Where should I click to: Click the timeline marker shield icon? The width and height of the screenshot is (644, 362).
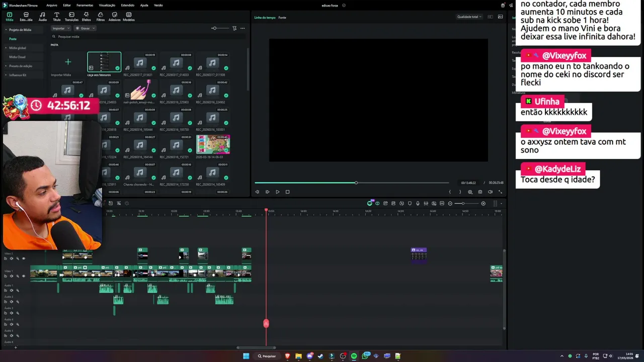pos(410,203)
